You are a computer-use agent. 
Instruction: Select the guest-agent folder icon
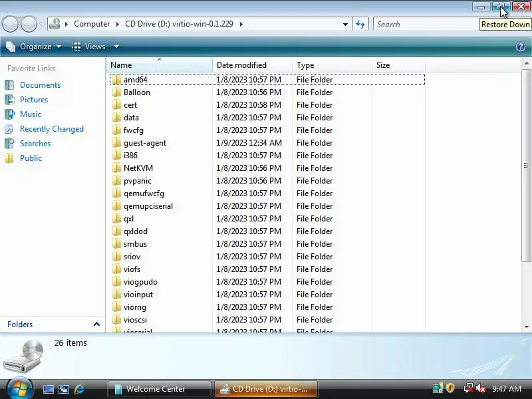point(116,143)
